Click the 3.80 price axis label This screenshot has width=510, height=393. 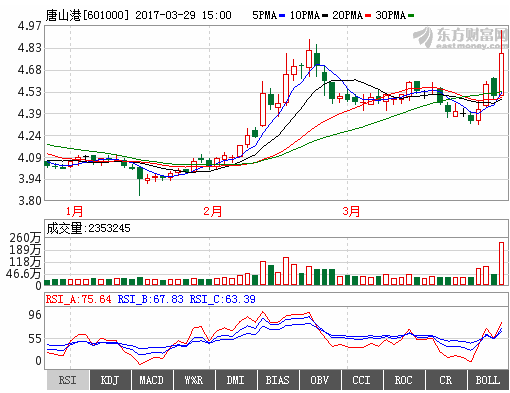30,201
